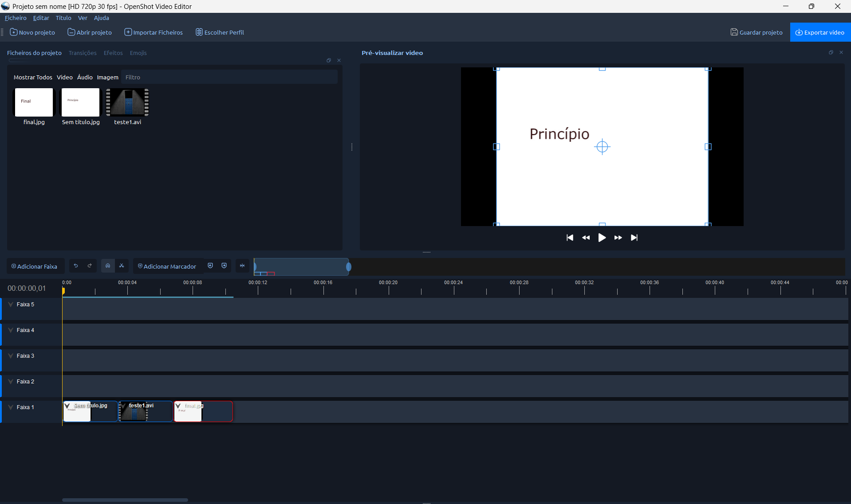
Task: Show all files with Mostrar Todos
Action: [33, 77]
